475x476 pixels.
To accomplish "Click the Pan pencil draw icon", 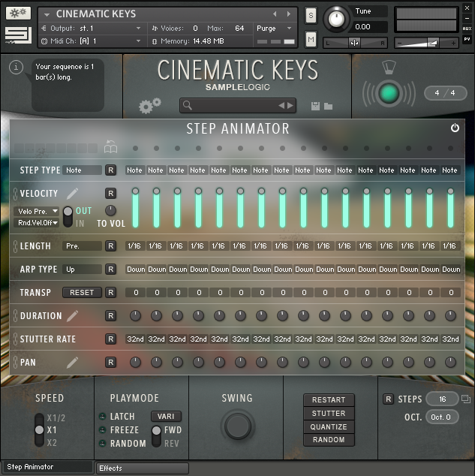I will pos(72,362).
